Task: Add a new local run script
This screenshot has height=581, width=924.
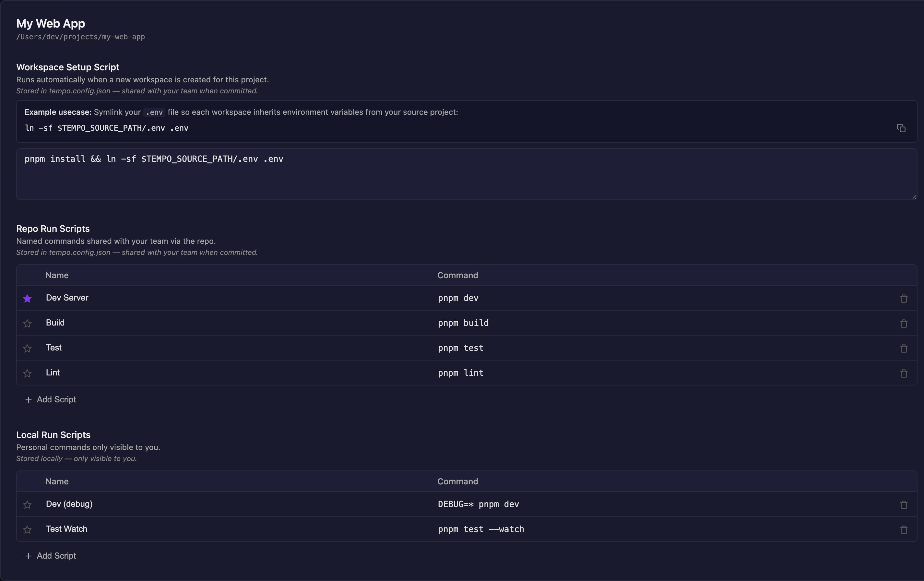Action: 50,556
